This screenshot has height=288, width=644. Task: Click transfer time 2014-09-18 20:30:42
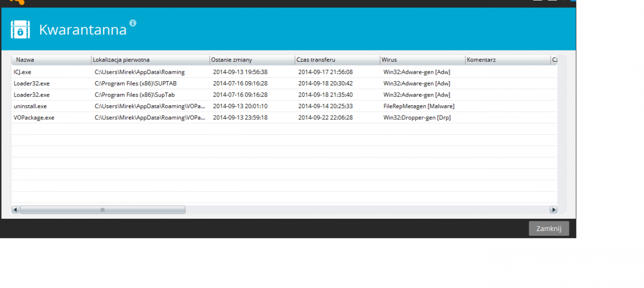coord(325,83)
